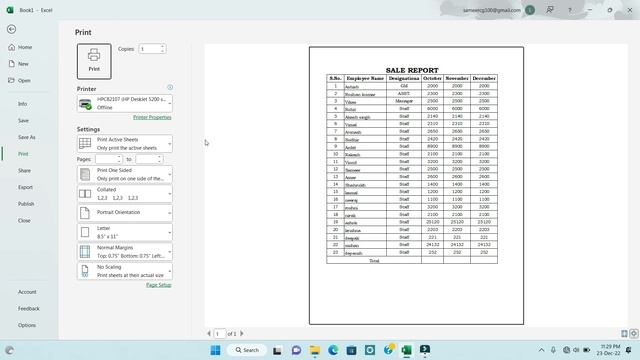Open the notifications bell icon
The width and height of the screenshot is (640, 360).
629,350
